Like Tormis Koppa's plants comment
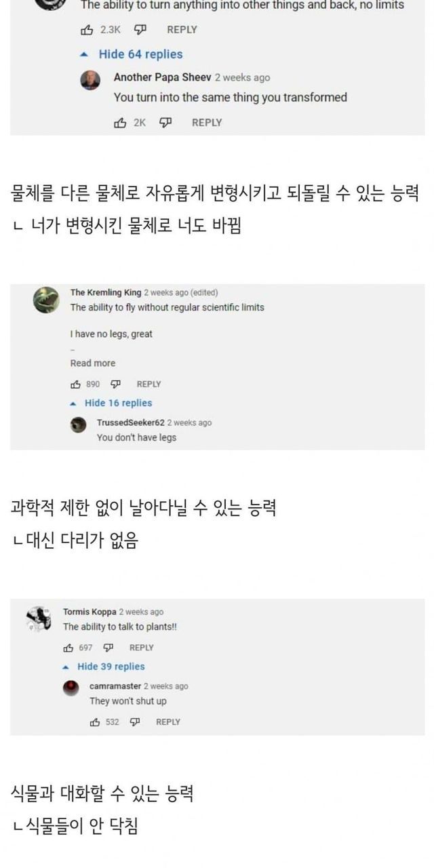This screenshot has width=434, height=868. pos(68,647)
